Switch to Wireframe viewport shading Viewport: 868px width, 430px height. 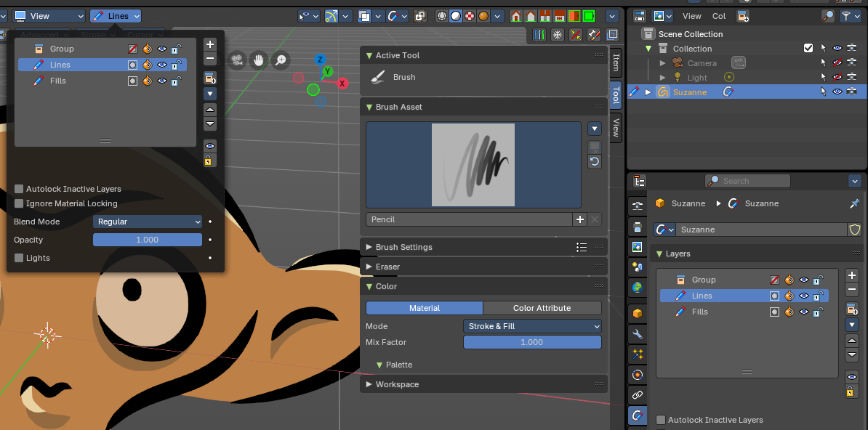tap(442, 16)
